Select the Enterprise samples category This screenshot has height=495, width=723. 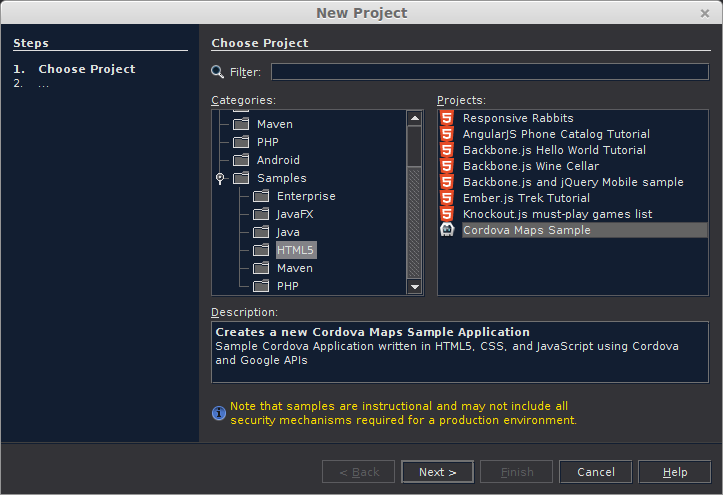coord(306,196)
